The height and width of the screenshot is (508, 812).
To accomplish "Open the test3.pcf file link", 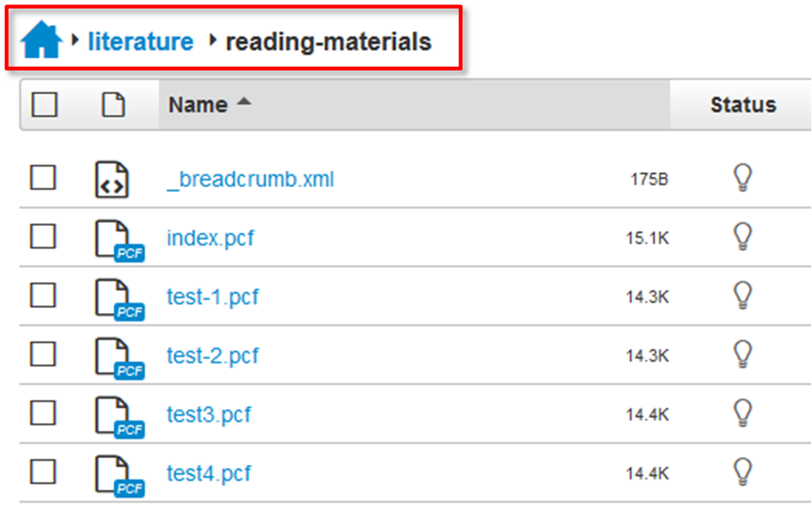I will tap(208, 414).
